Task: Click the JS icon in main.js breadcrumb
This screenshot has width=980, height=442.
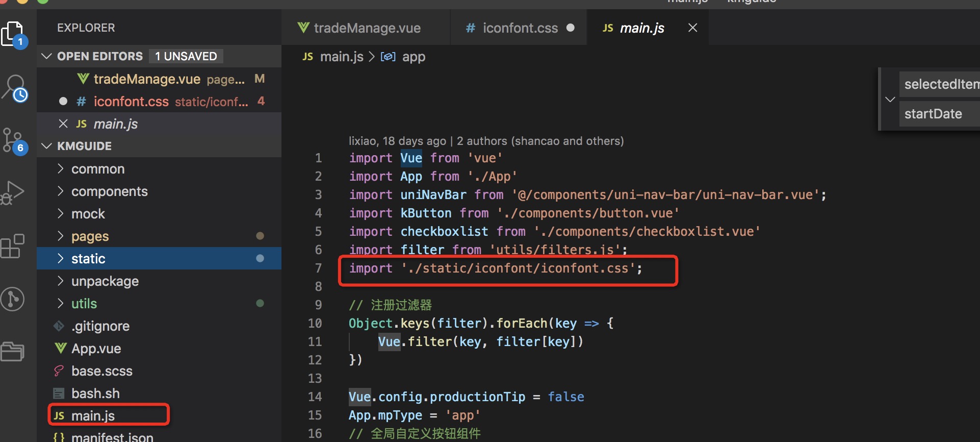Action: pos(307,57)
